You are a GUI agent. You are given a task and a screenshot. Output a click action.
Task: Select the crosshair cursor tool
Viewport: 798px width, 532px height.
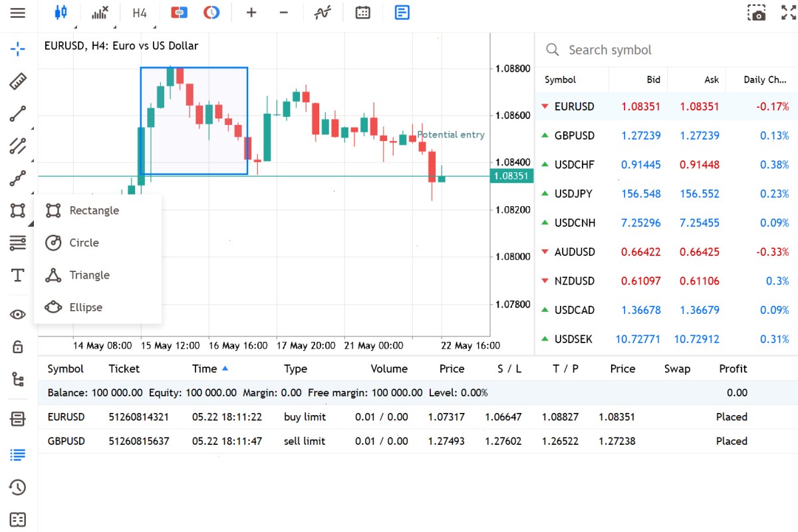pyautogui.click(x=18, y=48)
